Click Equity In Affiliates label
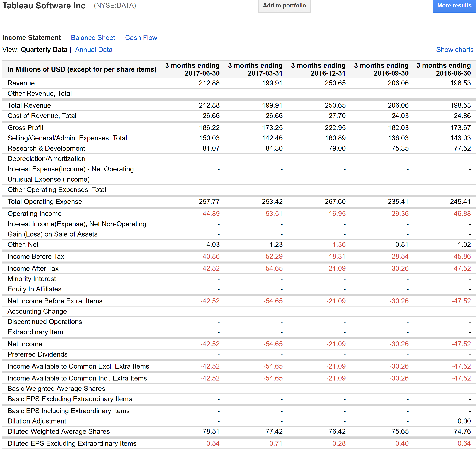Image resolution: width=476 pixels, height=449 pixels. coord(34,289)
